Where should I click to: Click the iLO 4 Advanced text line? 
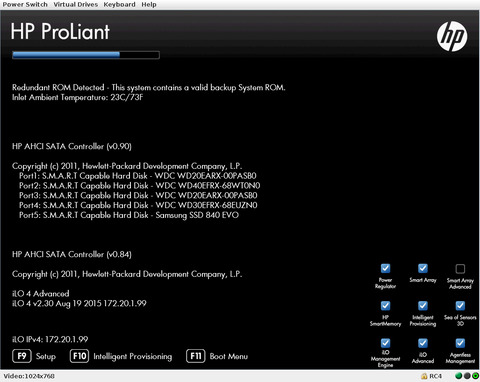pyautogui.click(x=41, y=294)
